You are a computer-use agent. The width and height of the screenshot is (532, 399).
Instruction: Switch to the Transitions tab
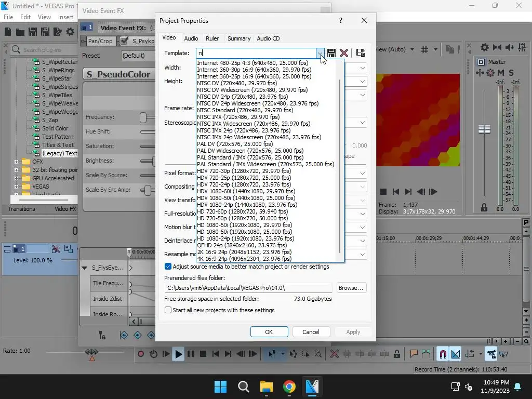coord(22,209)
